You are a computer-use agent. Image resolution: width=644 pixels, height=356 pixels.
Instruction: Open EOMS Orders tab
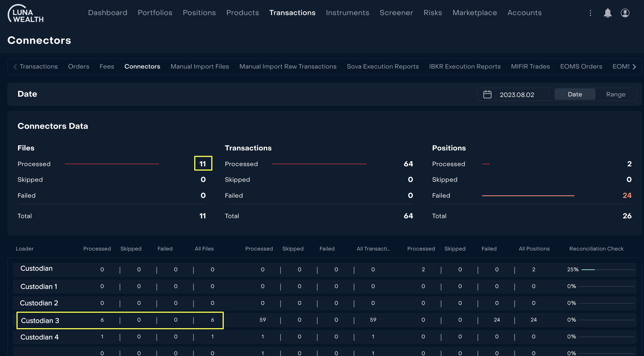tap(581, 67)
